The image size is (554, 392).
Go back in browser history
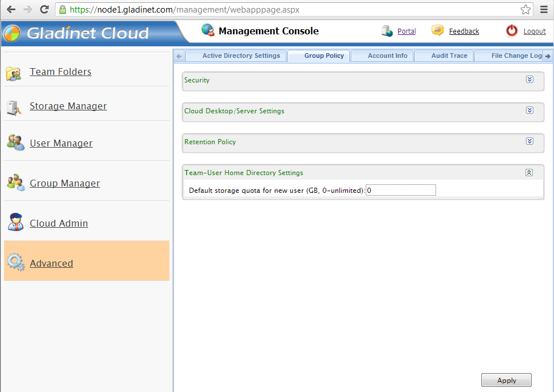pos(11,10)
